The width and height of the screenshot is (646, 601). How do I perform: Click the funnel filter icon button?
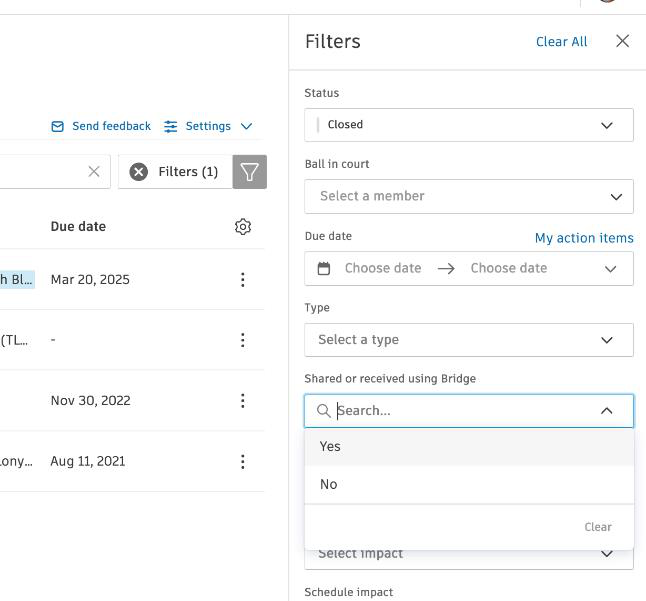pyautogui.click(x=250, y=172)
